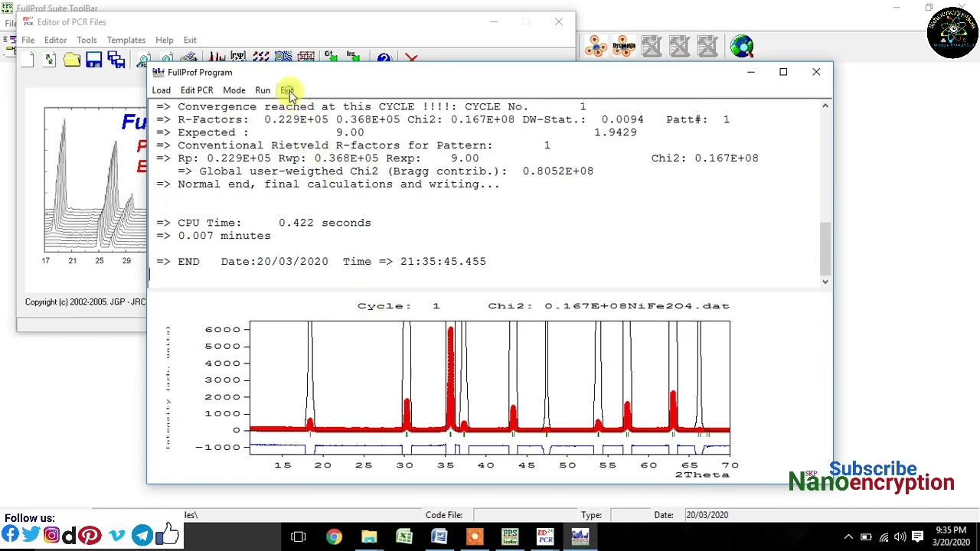
Task: Show hidden system tray icons
Action: (x=848, y=536)
